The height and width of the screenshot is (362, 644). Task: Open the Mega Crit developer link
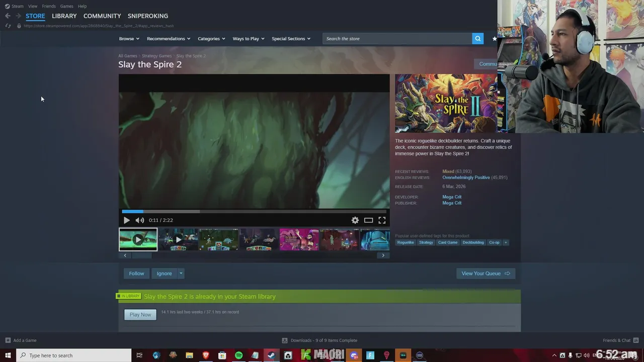pos(452,197)
